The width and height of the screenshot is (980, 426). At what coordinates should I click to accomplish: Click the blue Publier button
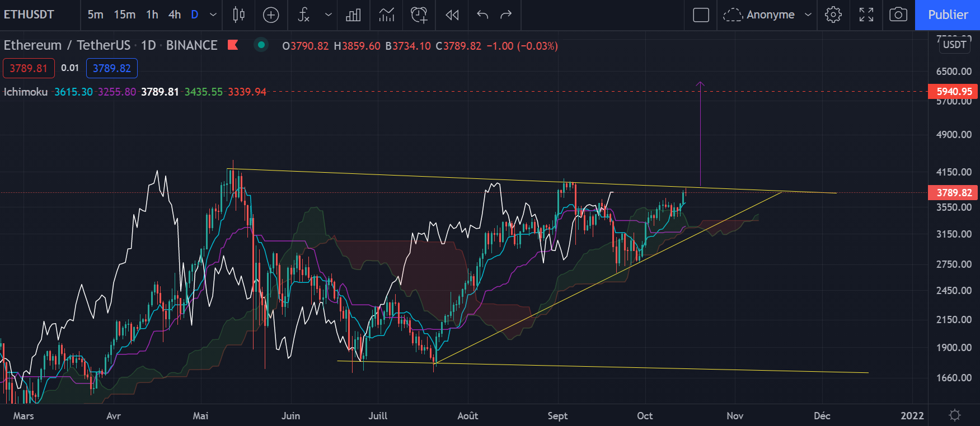948,15
